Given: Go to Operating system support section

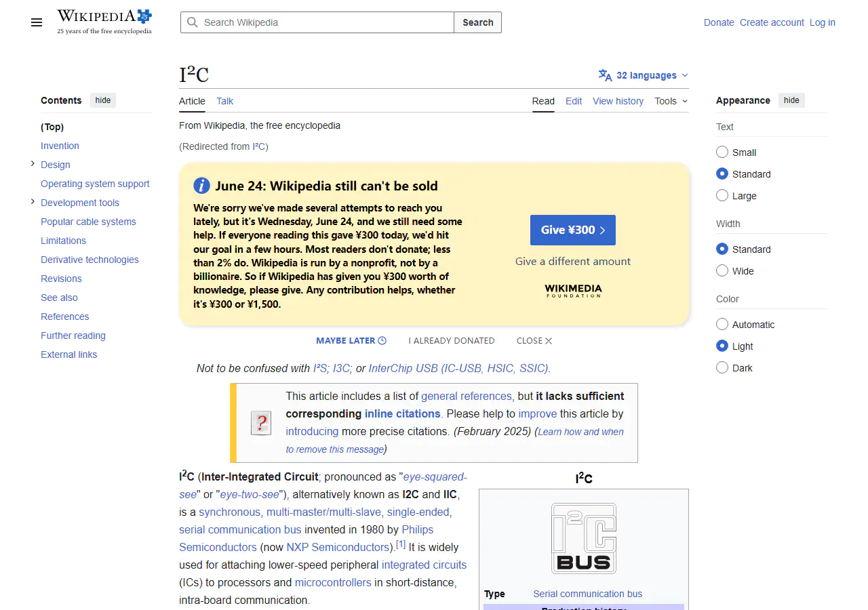Looking at the screenshot, I should coord(95,184).
